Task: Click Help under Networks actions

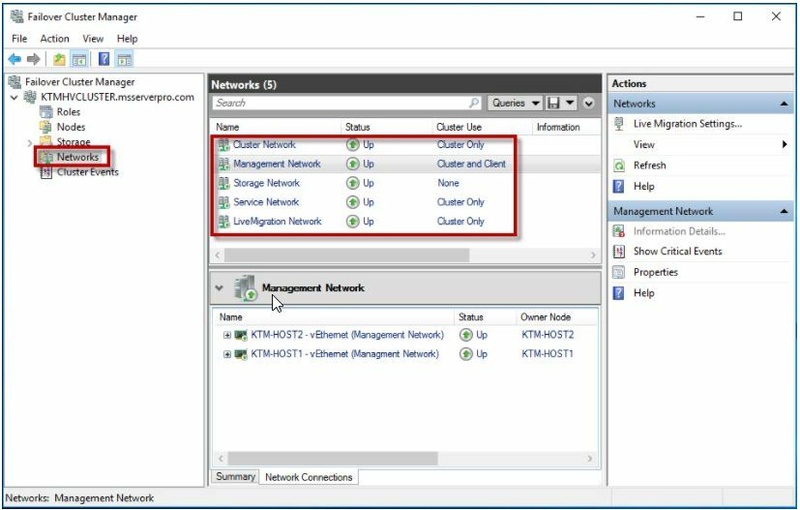Action: point(644,186)
